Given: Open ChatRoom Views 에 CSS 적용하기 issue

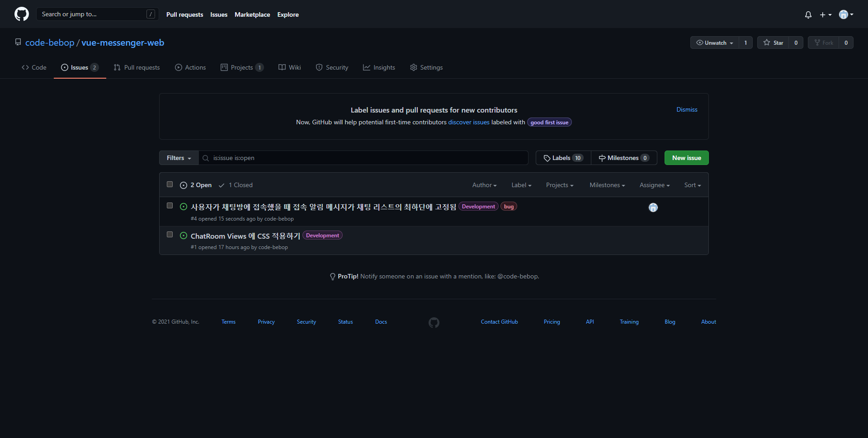Looking at the screenshot, I should pos(245,236).
